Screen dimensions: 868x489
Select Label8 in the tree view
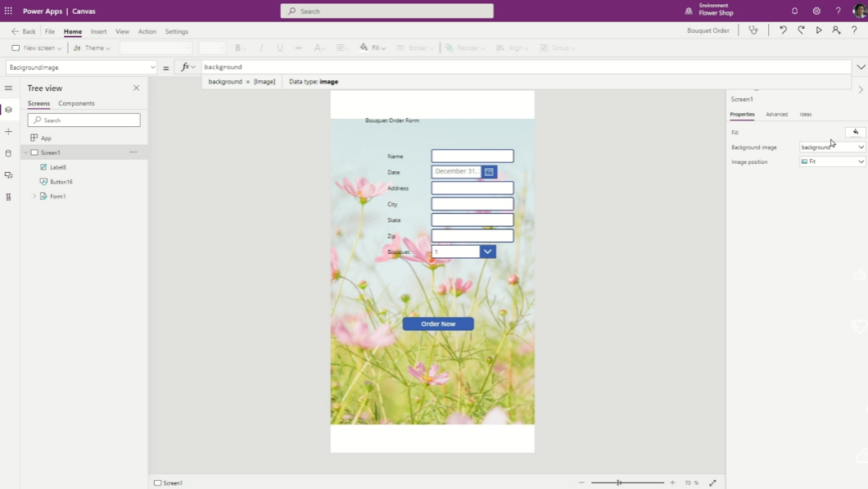click(58, 167)
